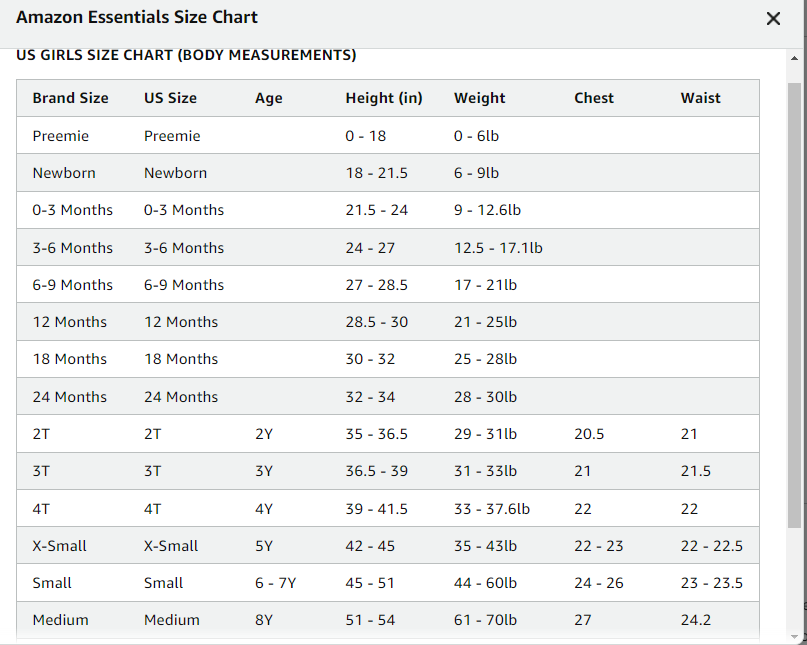Click the scrollbar up arrow

[794, 58]
